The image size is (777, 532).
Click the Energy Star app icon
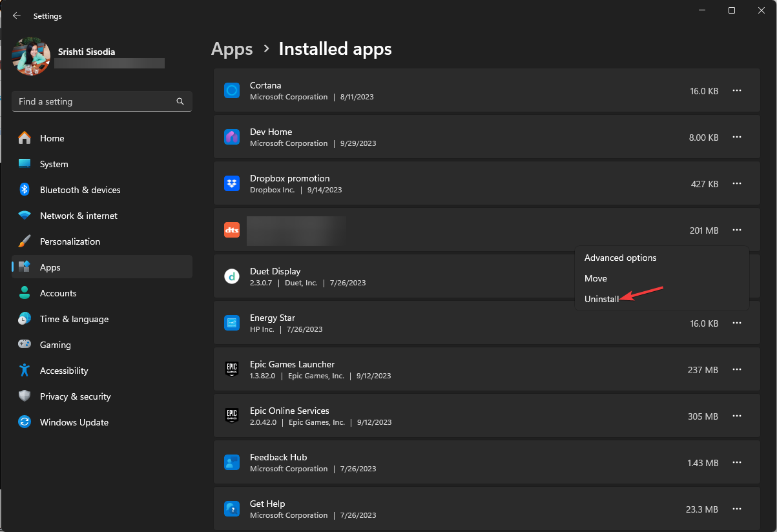coord(232,323)
